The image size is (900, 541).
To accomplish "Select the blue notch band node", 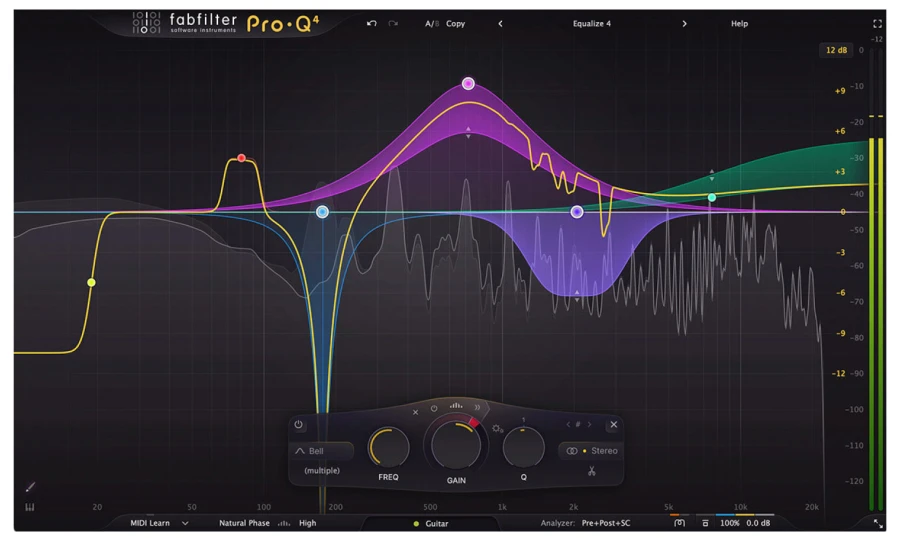I will click(323, 212).
